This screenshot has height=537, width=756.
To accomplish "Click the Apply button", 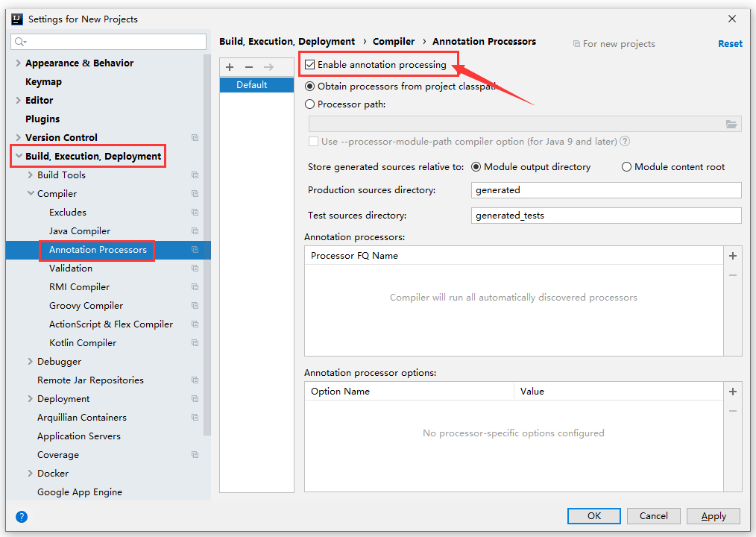I will [x=713, y=516].
